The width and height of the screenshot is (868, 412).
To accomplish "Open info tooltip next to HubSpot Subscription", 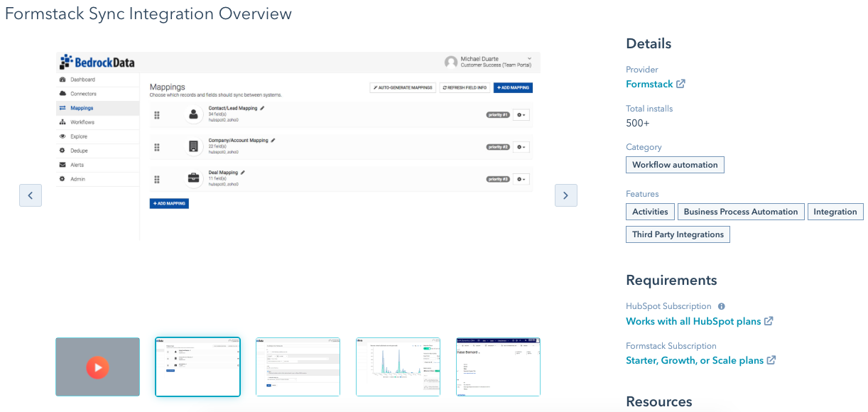I will pos(722,306).
